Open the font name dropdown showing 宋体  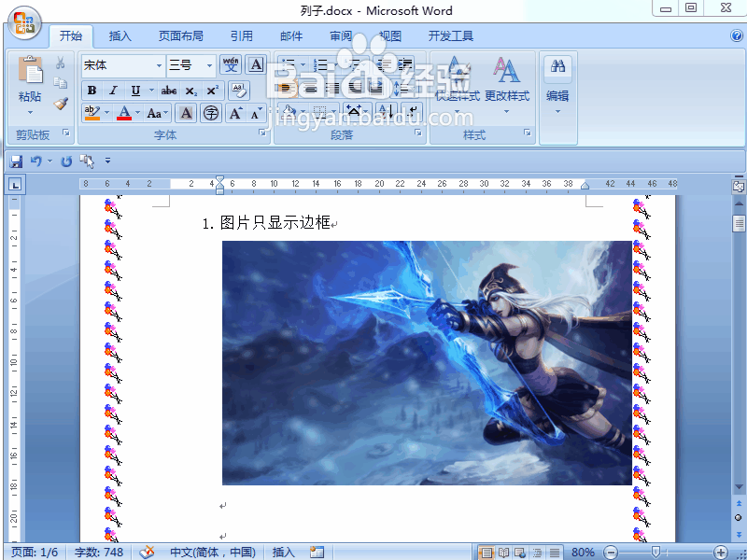159,65
